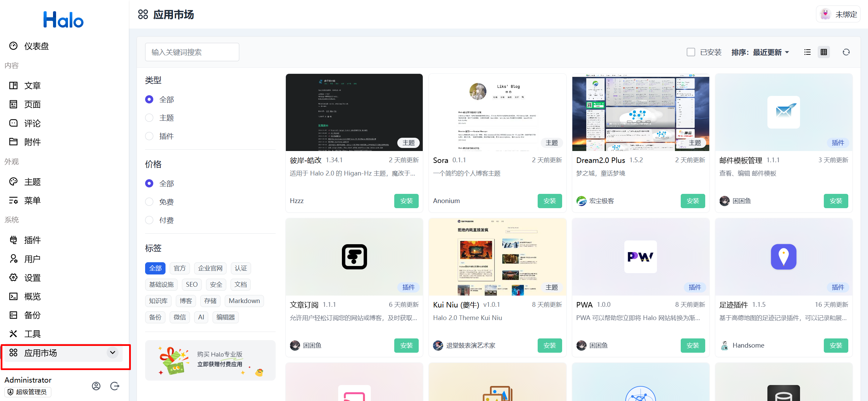868x401 pixels.
Task: Open the 设置 settings gear icon
Action: pos(13,278)
